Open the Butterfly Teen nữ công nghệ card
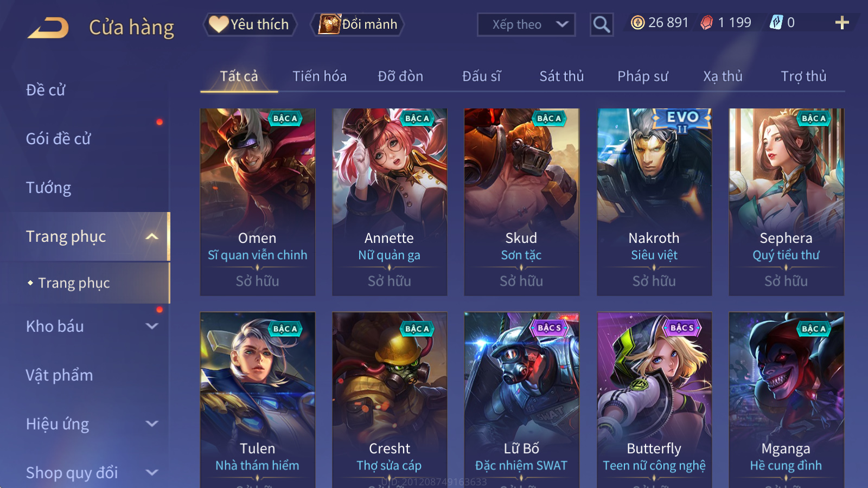868x488 pixels. tap(654, 400)
